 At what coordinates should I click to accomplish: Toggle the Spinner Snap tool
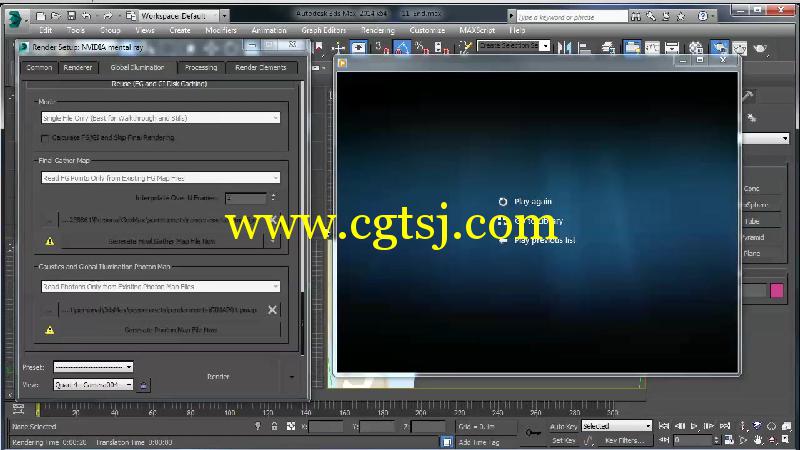(440, 48)
